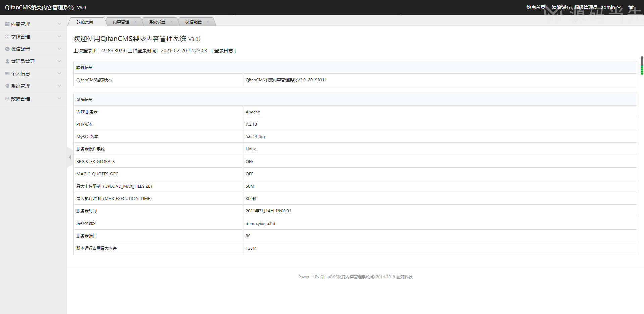Open the admin user dropdown
This screenshot has height=314, width=644.
611,7
